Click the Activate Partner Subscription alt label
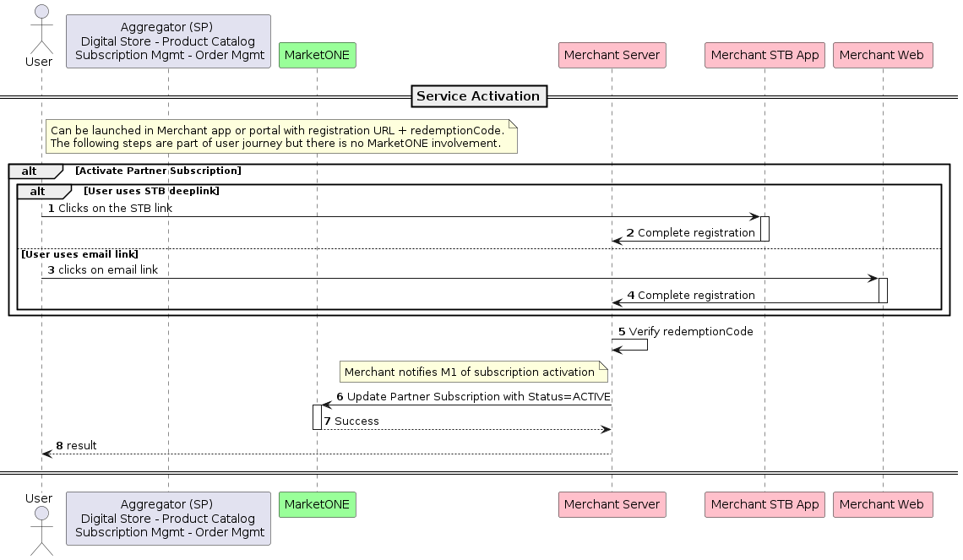 point(159,171)
